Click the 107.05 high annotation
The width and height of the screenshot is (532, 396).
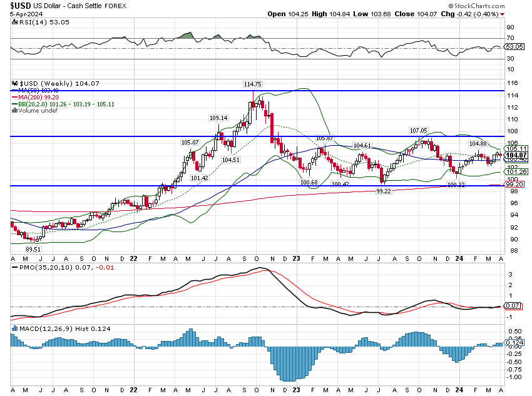coord(418,130)
